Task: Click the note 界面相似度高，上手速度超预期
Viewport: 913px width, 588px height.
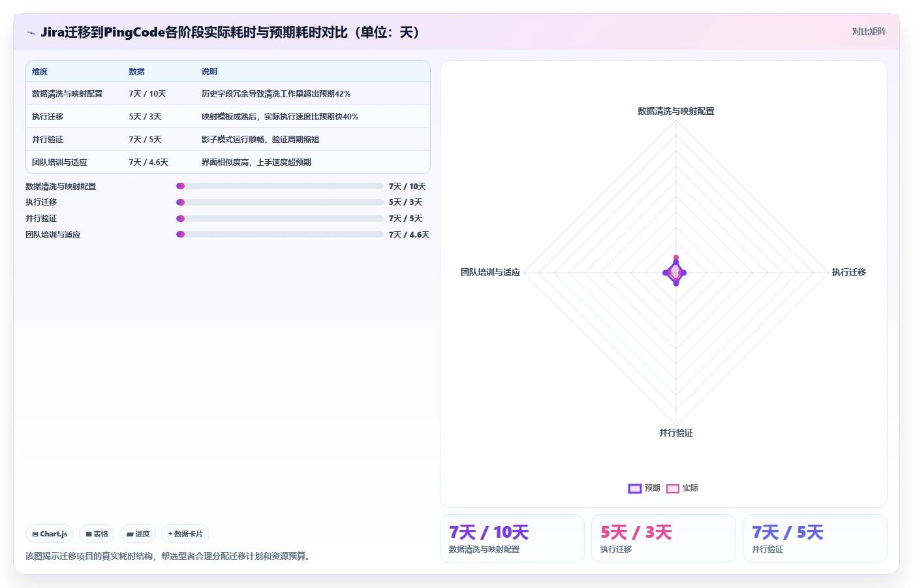Action: click(x=256, y=162)
